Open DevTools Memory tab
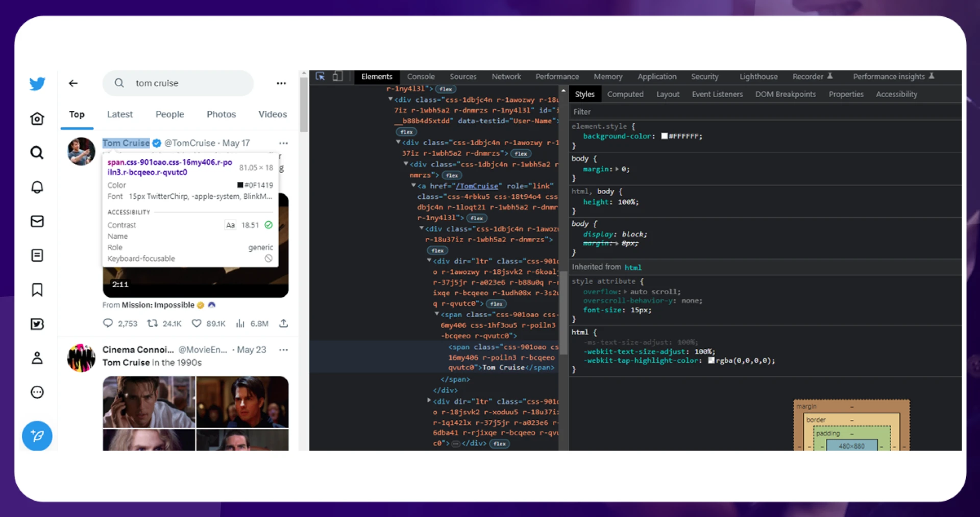 [x=608, y=77]
